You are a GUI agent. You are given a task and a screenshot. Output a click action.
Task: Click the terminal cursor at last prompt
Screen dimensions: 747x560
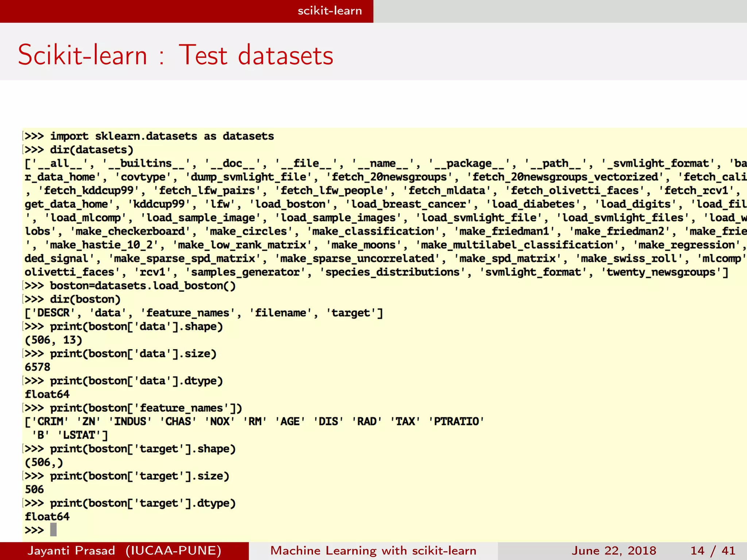coord(53,530)
